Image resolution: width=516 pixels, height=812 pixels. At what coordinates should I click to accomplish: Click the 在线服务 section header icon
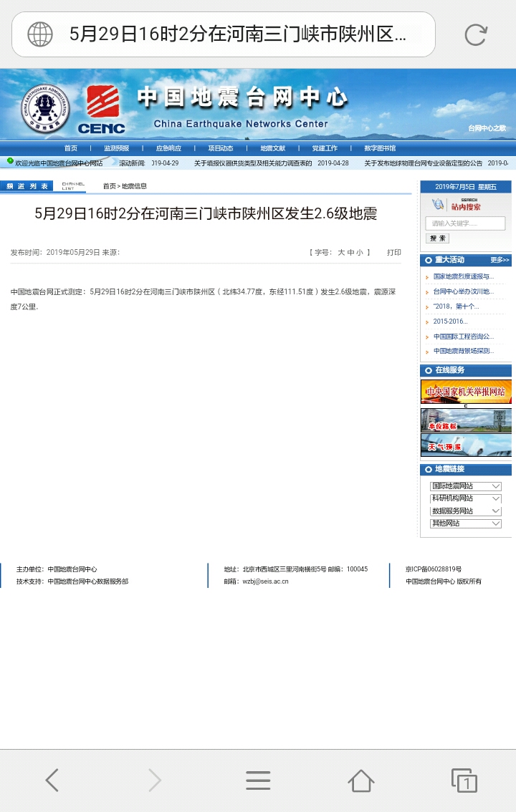tap(429, 370)
